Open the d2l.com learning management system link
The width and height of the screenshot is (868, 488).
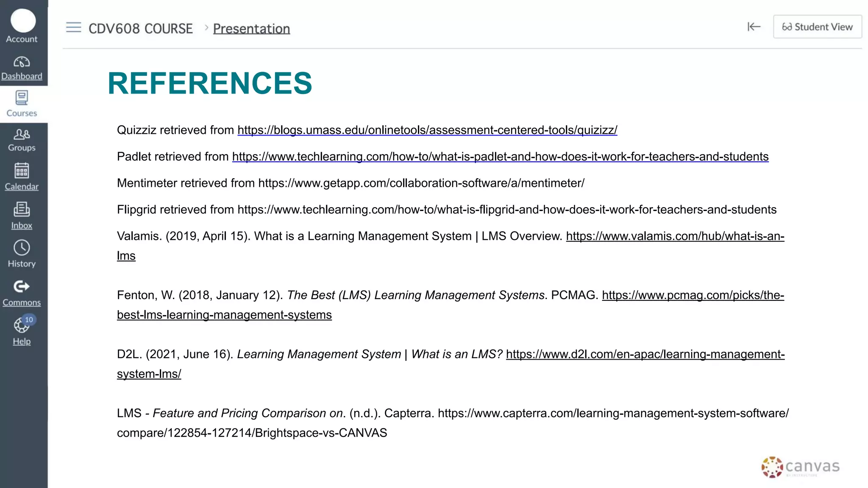click(645, 354)
